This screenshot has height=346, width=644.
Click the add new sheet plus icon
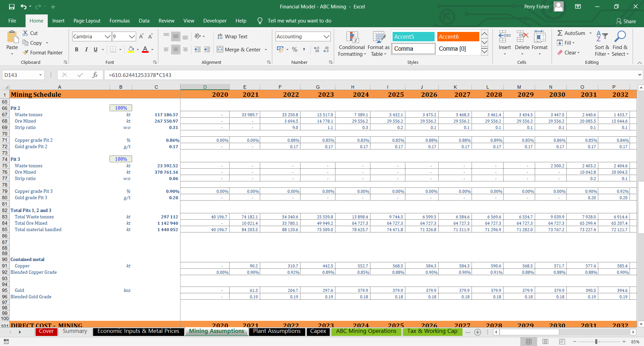coord(477,332)
